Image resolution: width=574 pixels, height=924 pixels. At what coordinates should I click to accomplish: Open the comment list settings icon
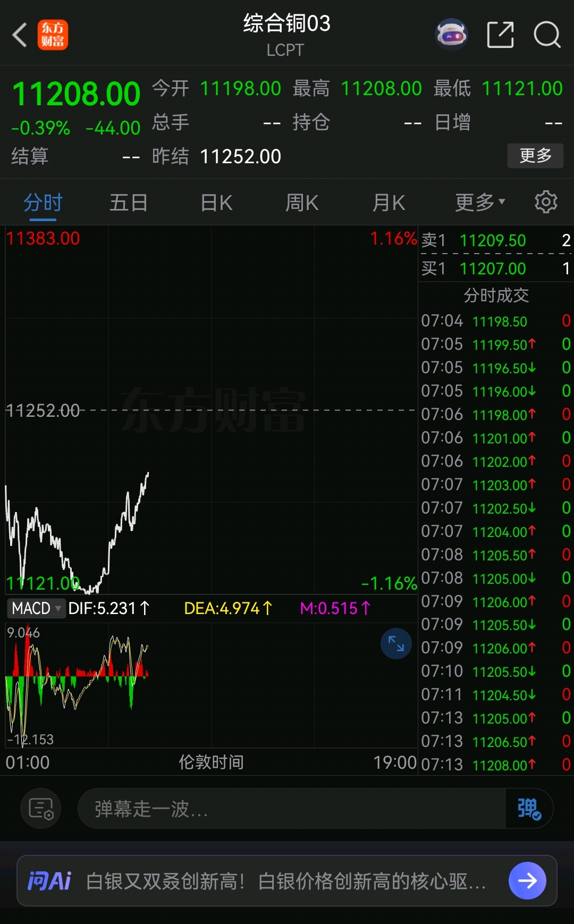click(41, 809)
